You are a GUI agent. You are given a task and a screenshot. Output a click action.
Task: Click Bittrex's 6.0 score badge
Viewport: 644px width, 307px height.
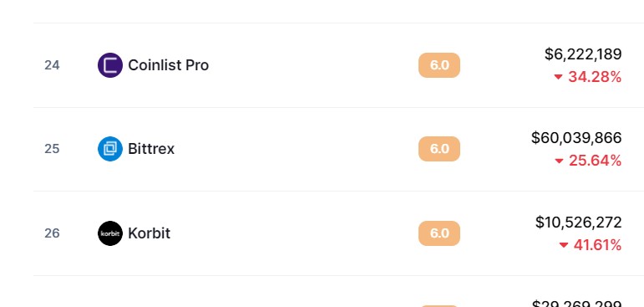tap(439, 149)
